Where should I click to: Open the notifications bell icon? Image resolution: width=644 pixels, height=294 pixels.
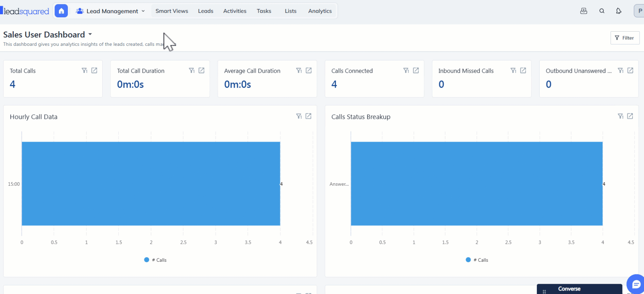tap(618, 11)
